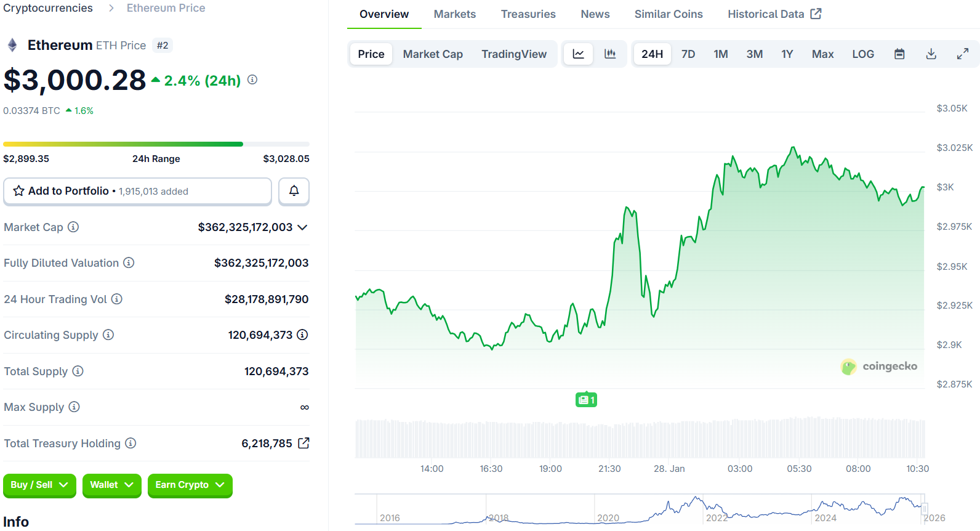980x531 pixels.
Task: Open the Total Treasury Holding external link icon
Action: [x=303, y=444]
